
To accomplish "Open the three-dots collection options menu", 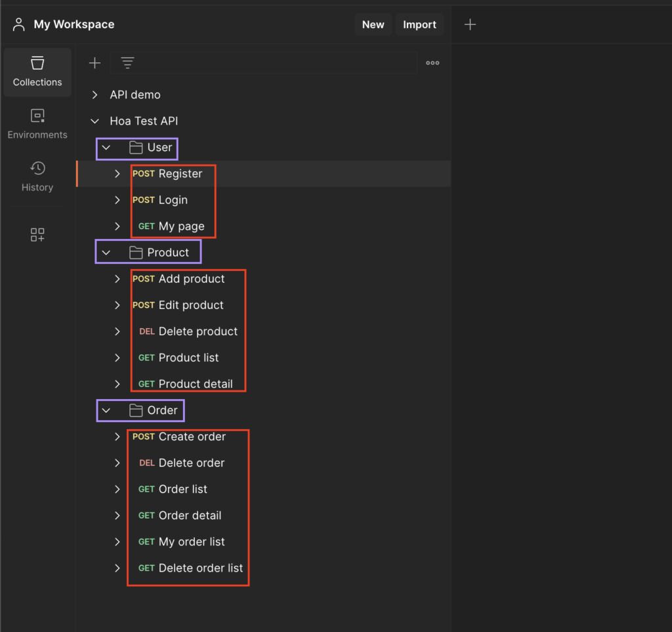I will (x=432, y=63).
